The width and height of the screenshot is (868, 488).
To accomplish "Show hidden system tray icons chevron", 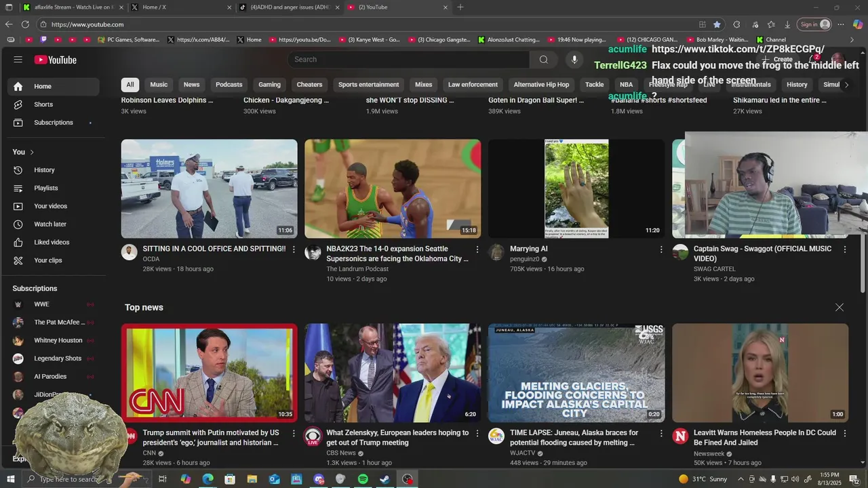I will click(743, 479).
